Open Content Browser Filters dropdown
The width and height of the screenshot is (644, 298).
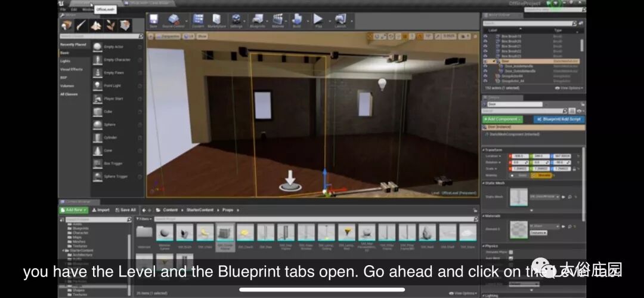(x=143, y=219)
